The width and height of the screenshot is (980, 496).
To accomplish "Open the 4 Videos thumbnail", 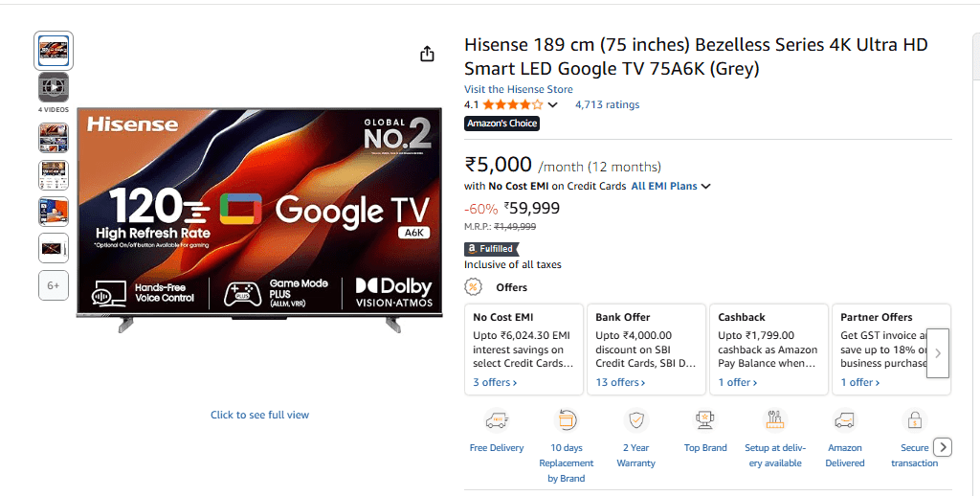I will click(54, 88).
